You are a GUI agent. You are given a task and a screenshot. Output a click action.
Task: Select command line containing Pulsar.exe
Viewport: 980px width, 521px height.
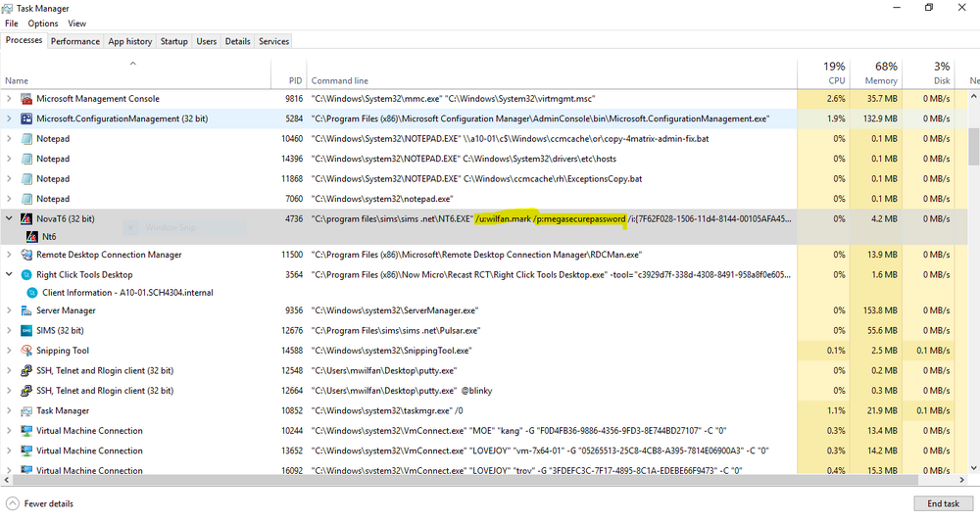point(396,330)
